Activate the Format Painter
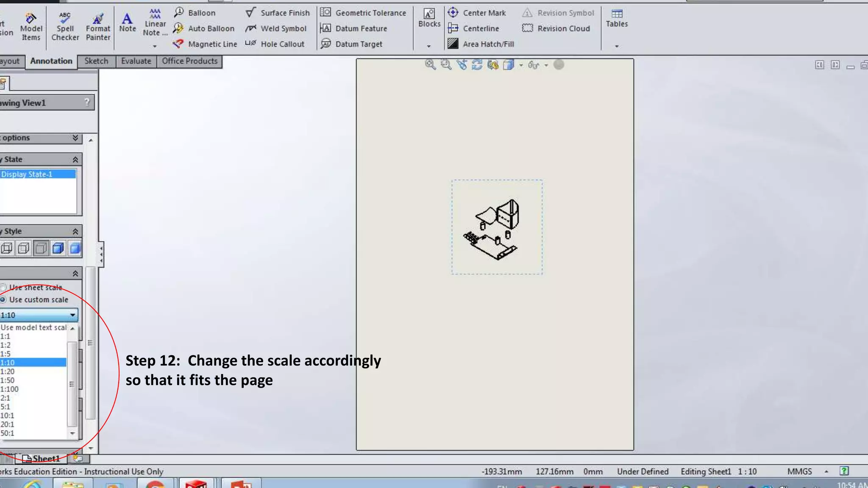 (x=98, y=26)
